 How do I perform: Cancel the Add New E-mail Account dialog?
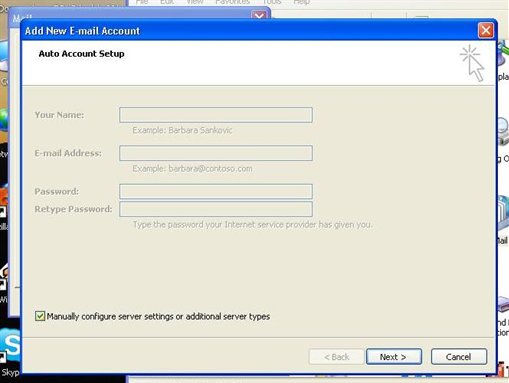click(x=459, y=357)
